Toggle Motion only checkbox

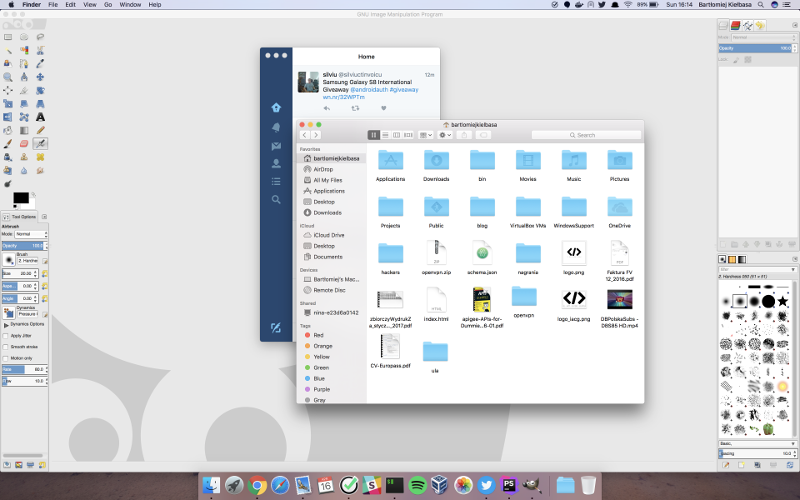6,358
